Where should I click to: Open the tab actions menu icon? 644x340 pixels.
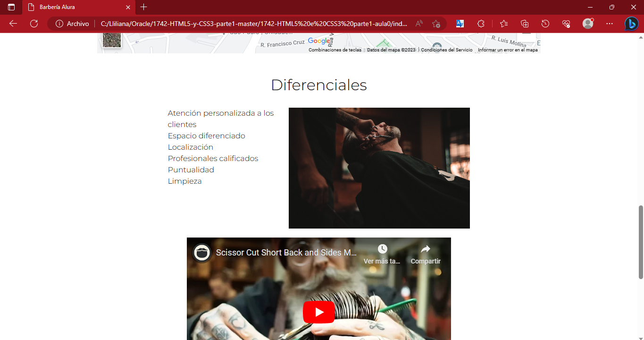11,7
